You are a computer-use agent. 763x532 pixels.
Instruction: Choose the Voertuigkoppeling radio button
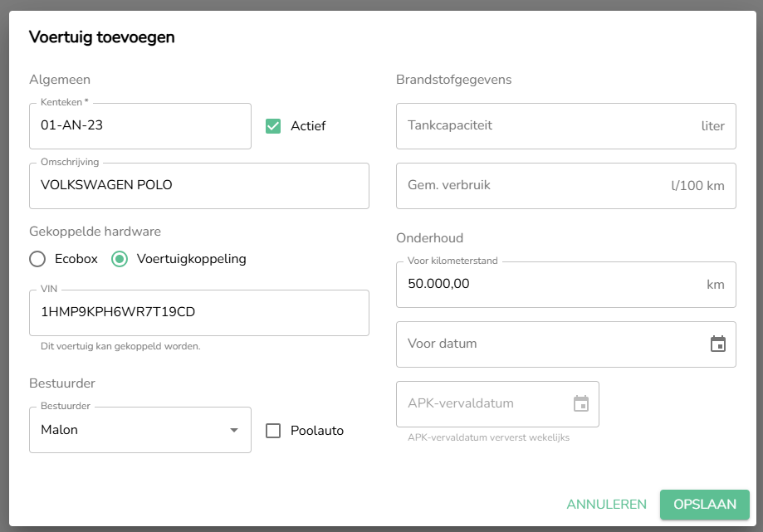tap(120, 259)
